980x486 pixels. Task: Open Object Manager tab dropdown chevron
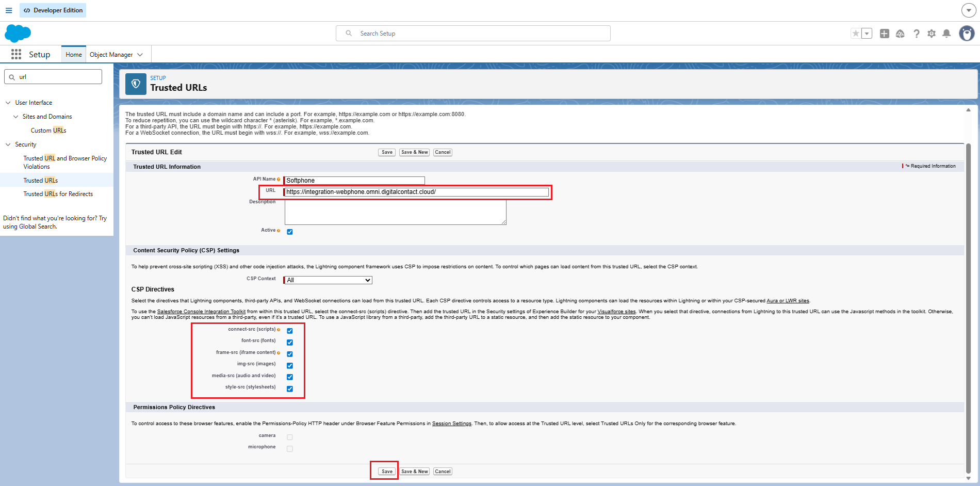tap(140, 55)
